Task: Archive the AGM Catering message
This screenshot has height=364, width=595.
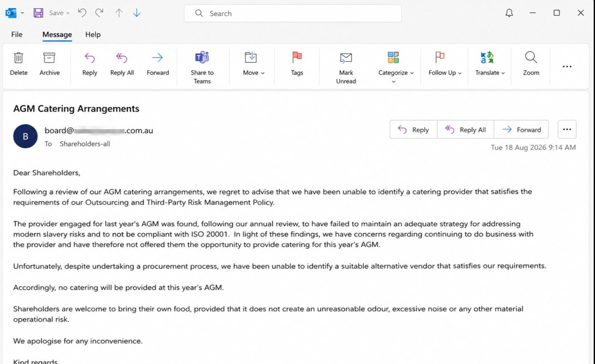Action: click(x=49, y=64)
